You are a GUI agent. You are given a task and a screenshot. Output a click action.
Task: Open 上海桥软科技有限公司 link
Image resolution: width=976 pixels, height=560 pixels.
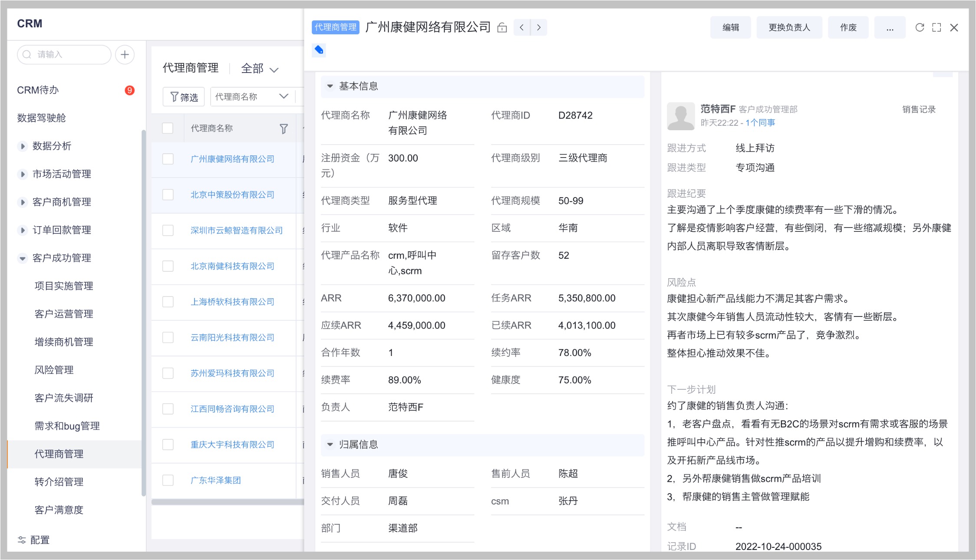[x=233, y=302]
